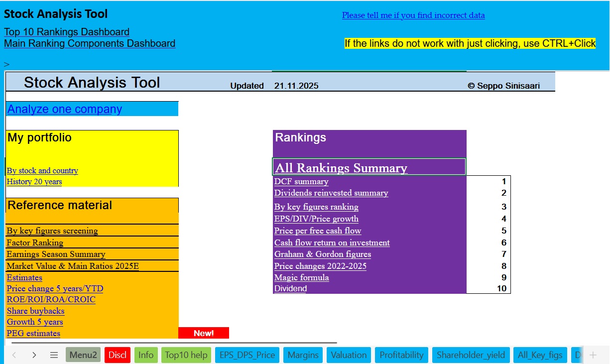Image resolution: width=610 pixels, height=364 pixels.
Task: Click the Analyze one company link
Action: click(x=65, y=109)
